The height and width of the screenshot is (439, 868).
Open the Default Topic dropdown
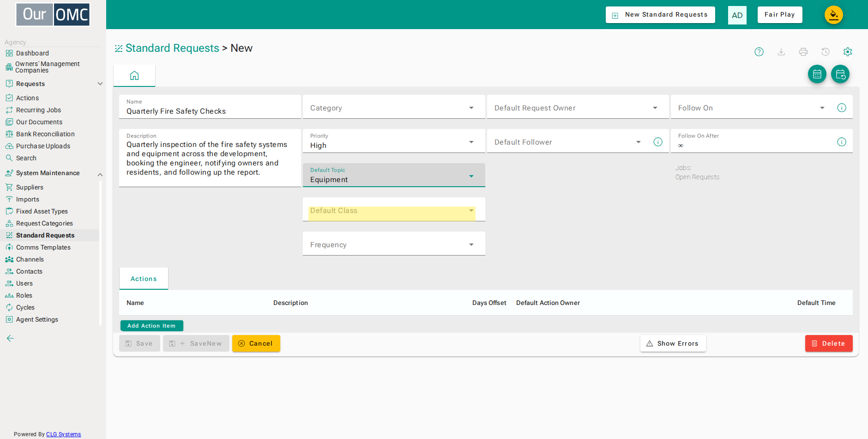coord(394,175)
